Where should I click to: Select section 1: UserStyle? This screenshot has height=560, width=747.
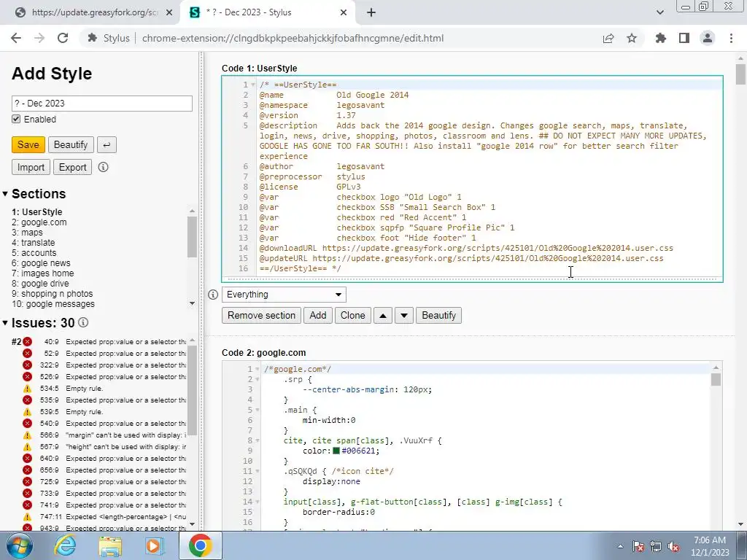pos(37,212)
